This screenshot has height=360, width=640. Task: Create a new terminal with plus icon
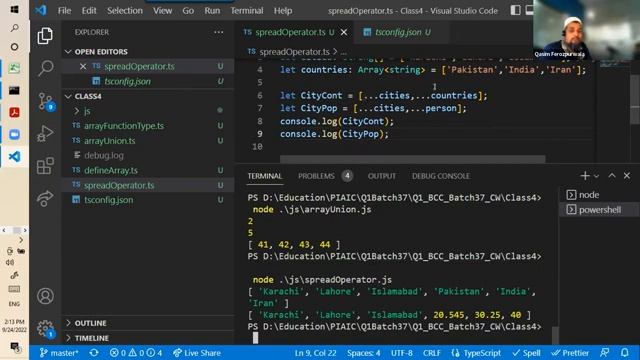(584, 176)
